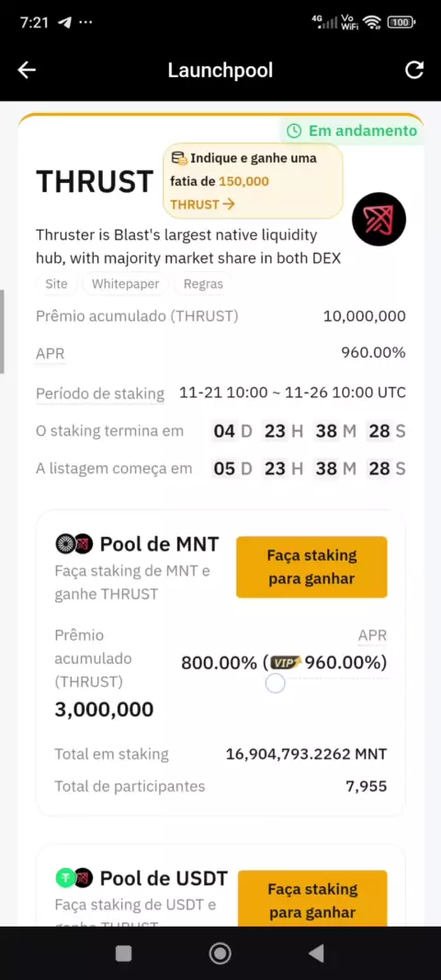Tap the VIP badge next to 960.00%
This screenshot has height=980, width=441.
[286, 663]
